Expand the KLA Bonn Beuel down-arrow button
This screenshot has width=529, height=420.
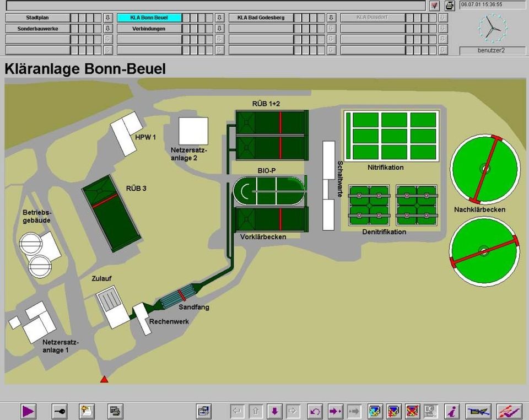tap(219, 18)
